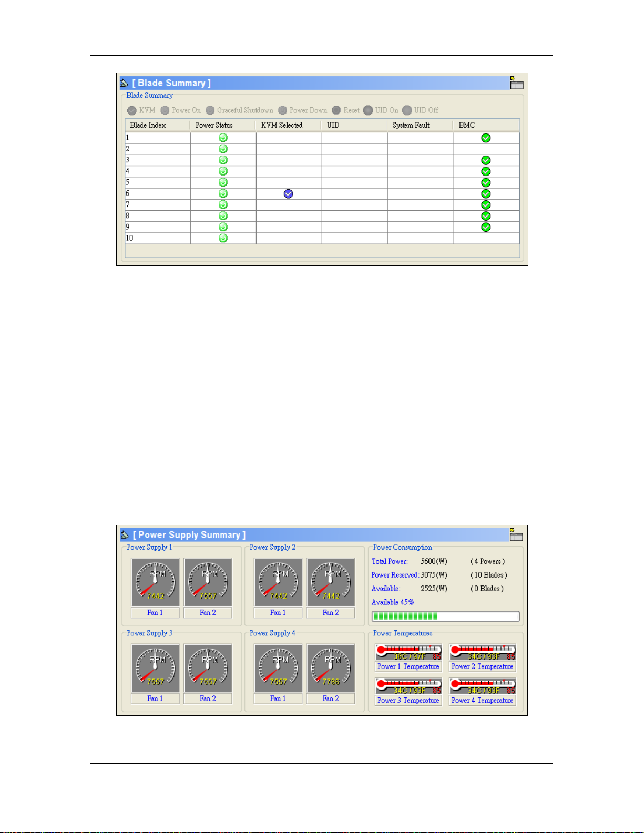Click the Blade Summary window toggle icon
644x833 pixels.
[517, 83]
